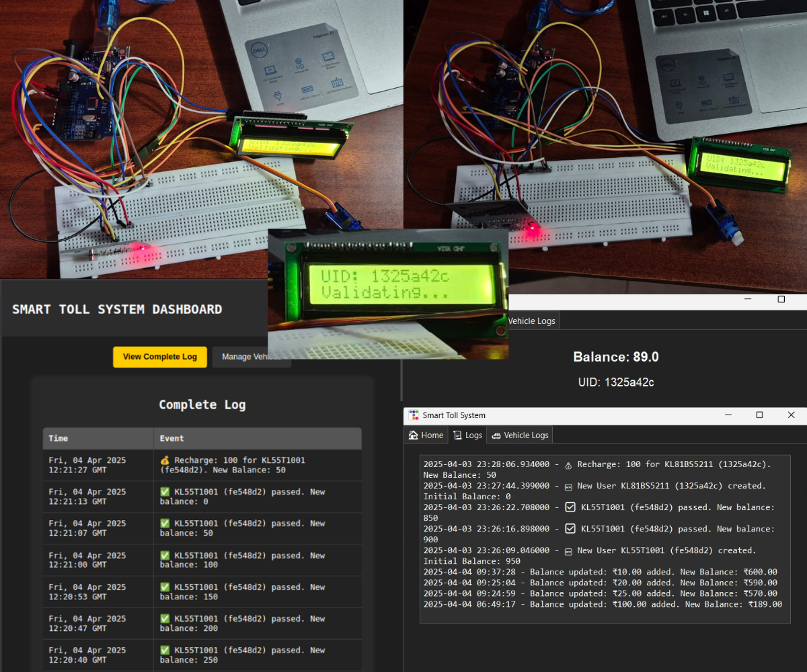
Task: Select the Time column header
Action: pyautogui.click(x=58, y=438)
